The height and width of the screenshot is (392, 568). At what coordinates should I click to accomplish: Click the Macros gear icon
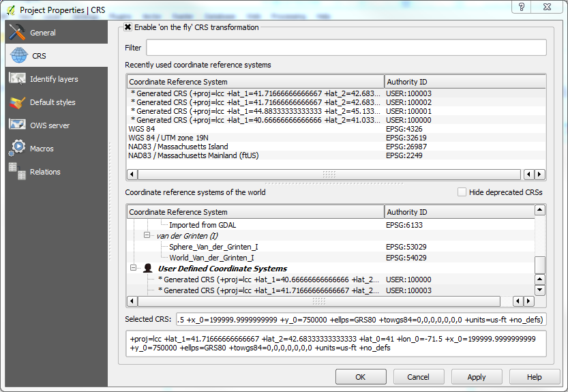pos(18,149)
